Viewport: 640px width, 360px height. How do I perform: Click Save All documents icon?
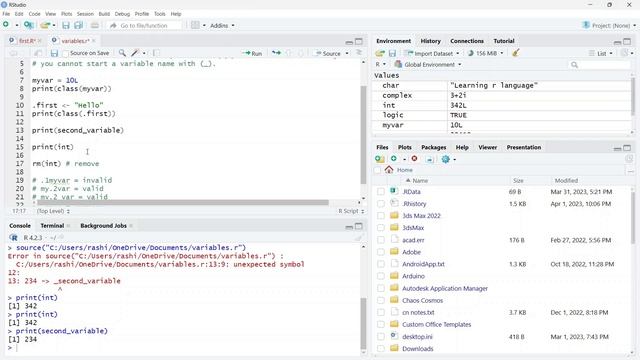click(78, 25)
